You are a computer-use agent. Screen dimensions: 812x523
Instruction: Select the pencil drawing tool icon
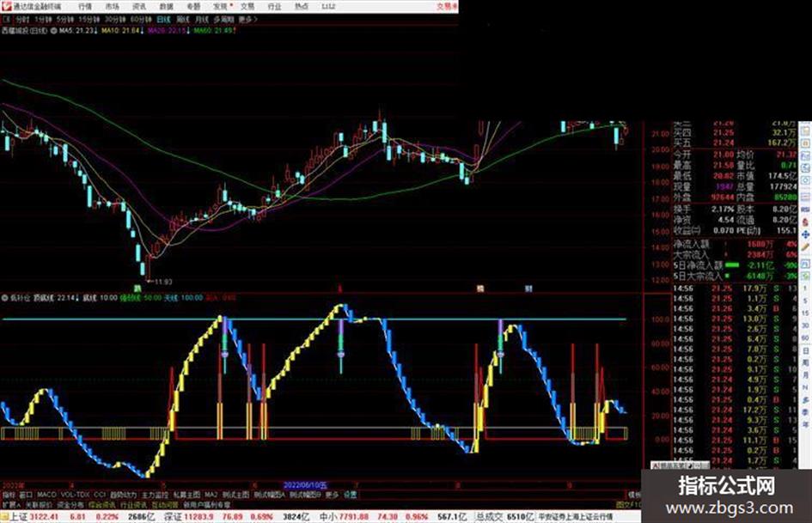tap(805, 248)
